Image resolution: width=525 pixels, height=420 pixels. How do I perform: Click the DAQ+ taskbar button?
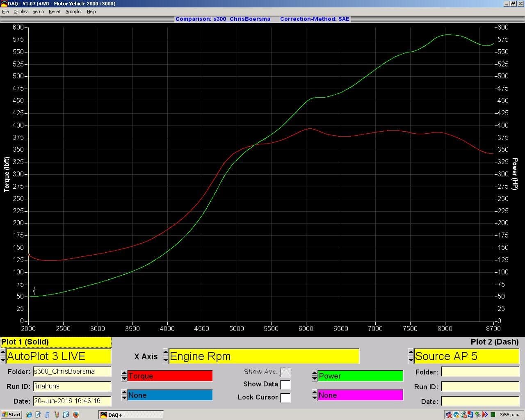[x=131, y=415]
